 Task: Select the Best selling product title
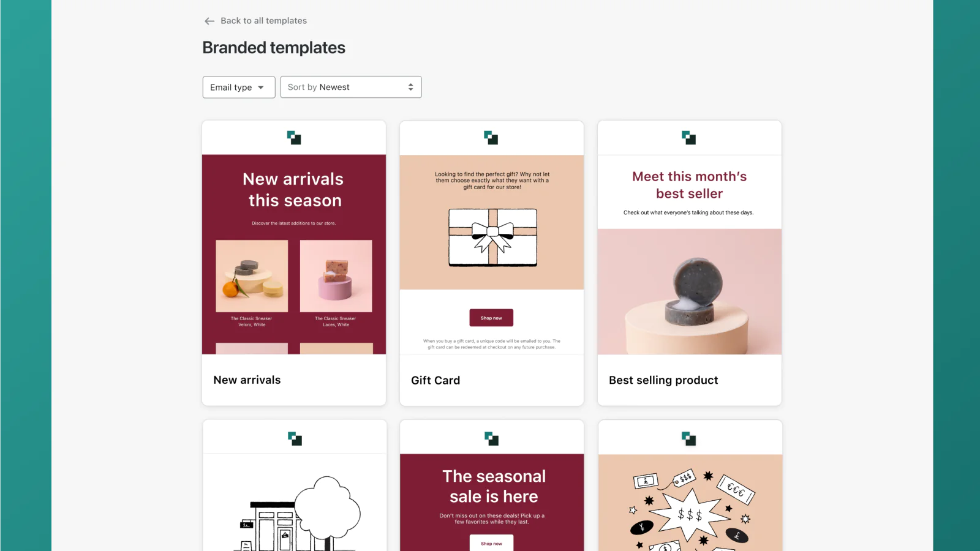(x=663, y=380)
